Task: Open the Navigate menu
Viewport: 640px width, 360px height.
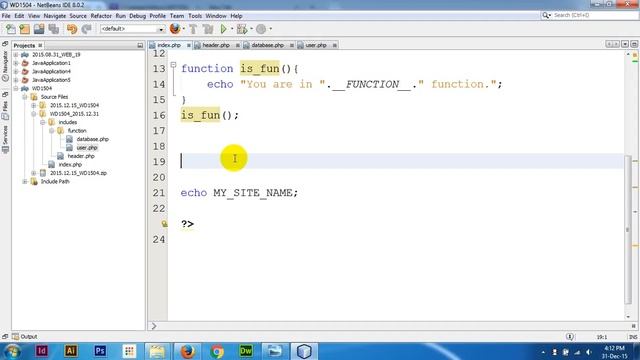Action: [55, 16]
